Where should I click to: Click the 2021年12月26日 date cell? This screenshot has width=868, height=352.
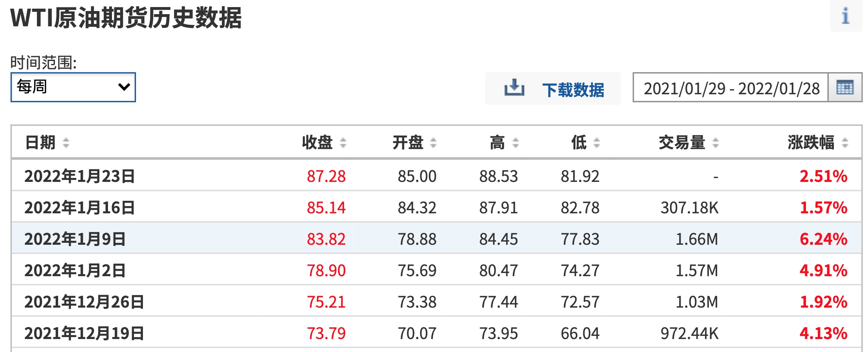tap(84, 302)
